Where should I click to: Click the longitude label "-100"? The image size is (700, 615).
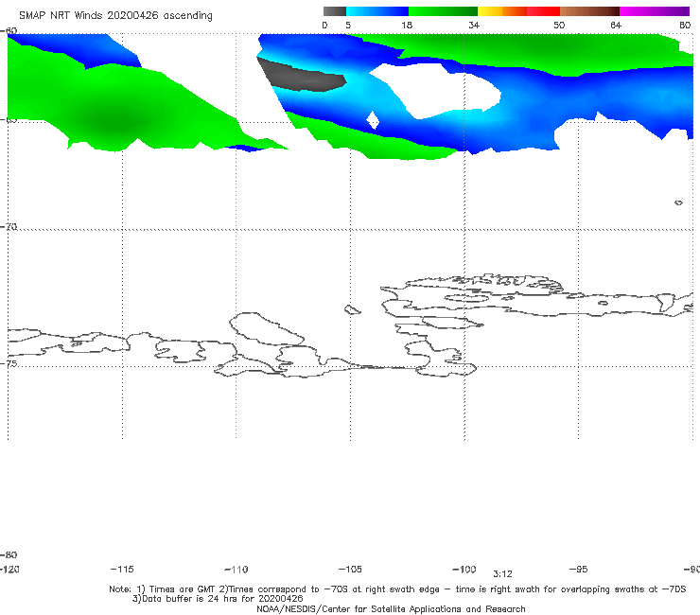[x=464, y=569]
